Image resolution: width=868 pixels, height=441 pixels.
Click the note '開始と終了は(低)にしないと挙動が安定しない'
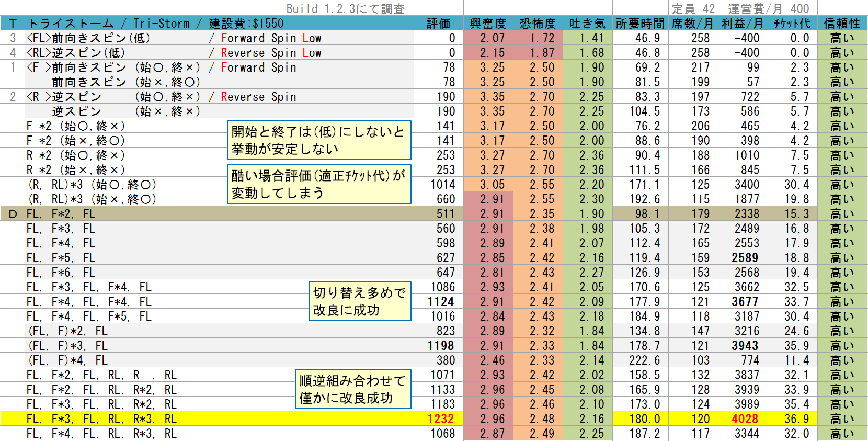click(319, 140)
